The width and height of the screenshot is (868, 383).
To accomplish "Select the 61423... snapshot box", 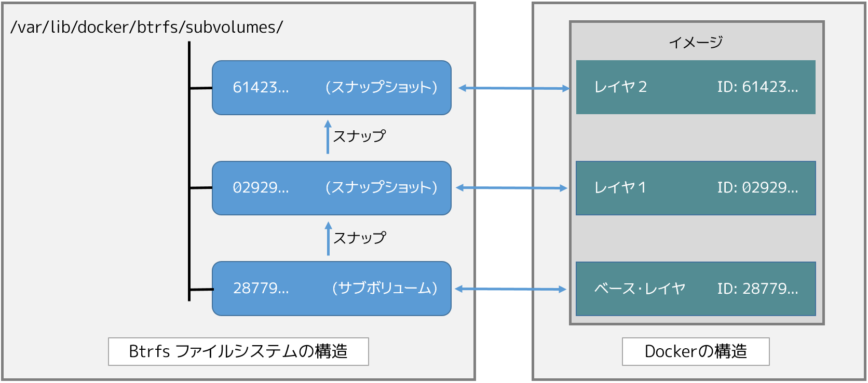I will pyautogui.click(x=332, y=88).
